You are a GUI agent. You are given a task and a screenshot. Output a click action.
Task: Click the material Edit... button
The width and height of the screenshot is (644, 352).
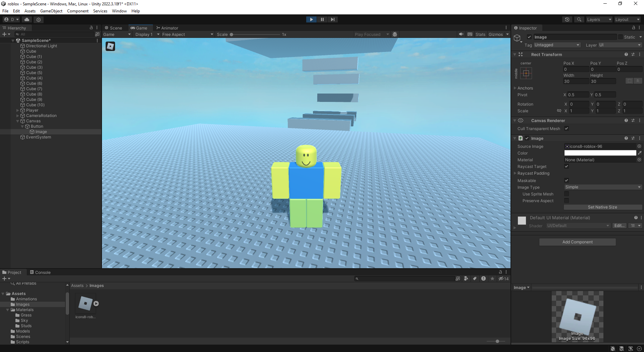619,226
